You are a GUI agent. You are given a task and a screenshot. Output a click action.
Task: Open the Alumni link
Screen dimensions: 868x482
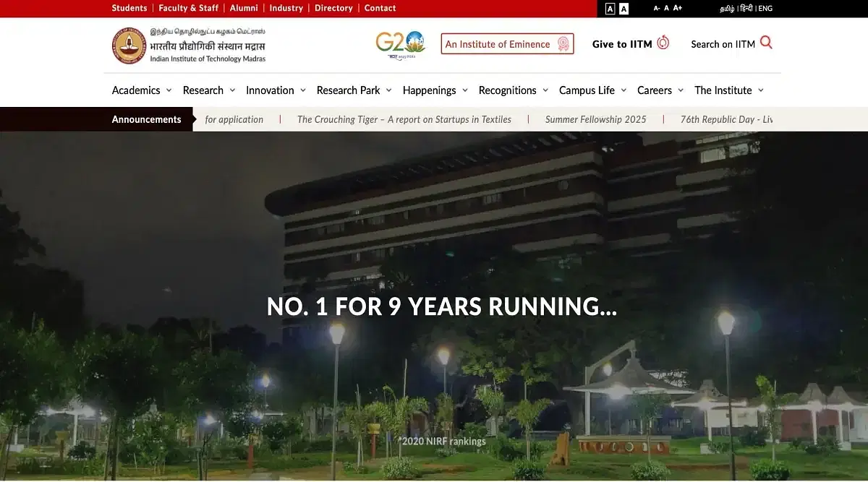tap(244, 8)
